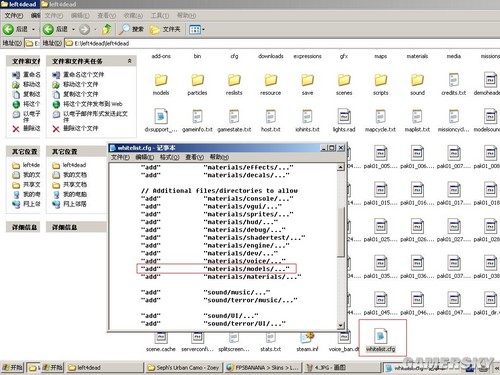This screenshot has height=375, width=500.
Task: Click the Start button on taskbar
Action: coord(53,368)
